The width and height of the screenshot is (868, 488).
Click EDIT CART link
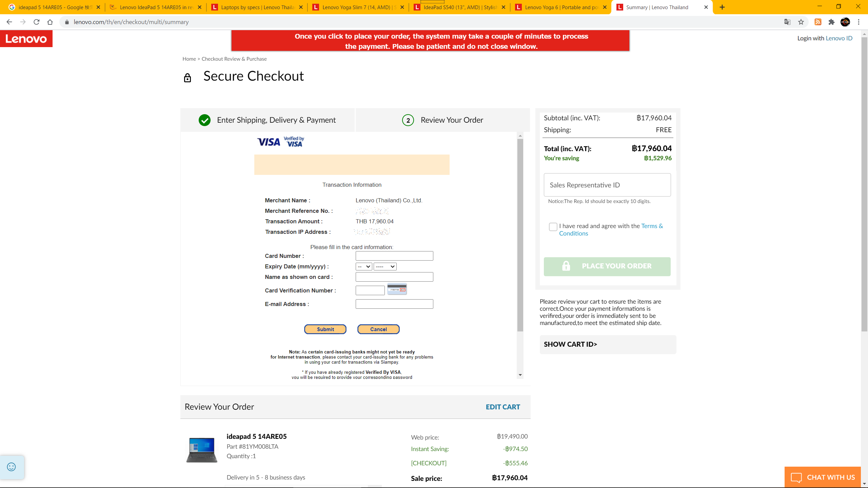click(503, 407)
